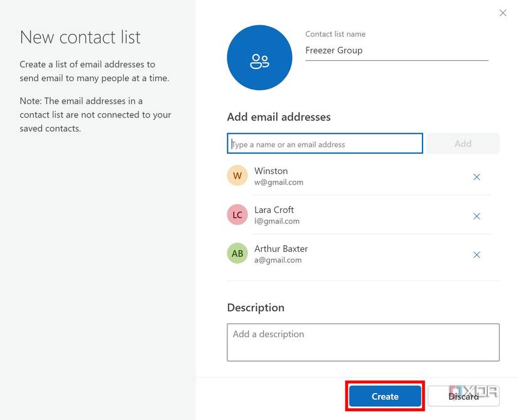Click the Add a description text box
518x420 pixels.
[363, 342]
